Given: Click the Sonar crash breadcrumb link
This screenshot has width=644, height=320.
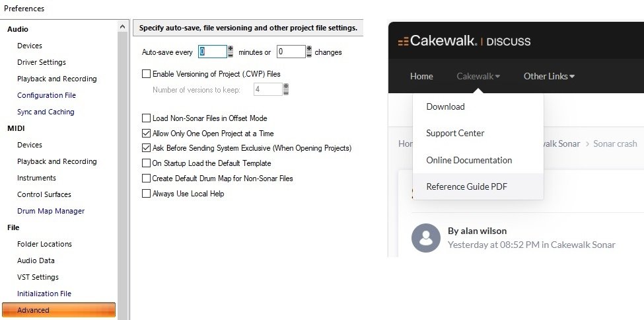Looking at the screenshot, I should point(615,143).
